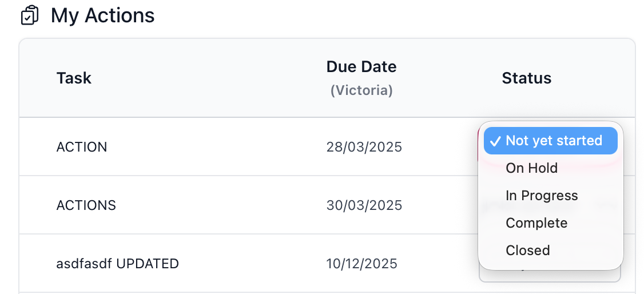Screen dimensions: 644x294
Task: Click the Status column header
Action: (x=526, y=78)
